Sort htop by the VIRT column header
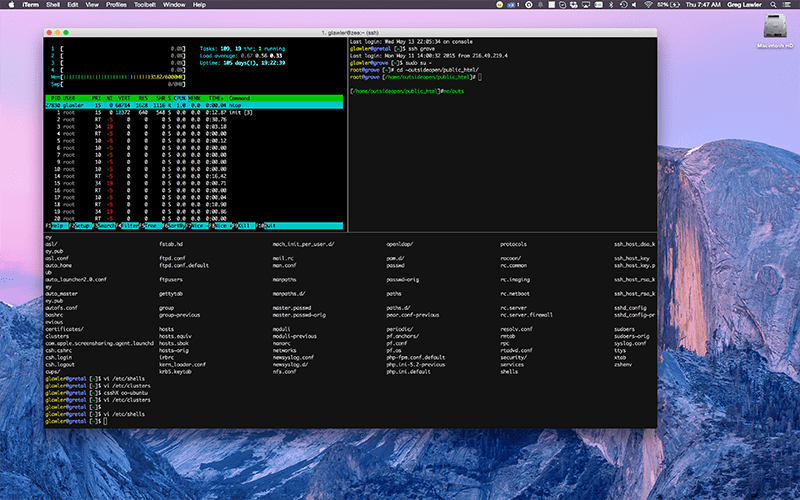 pyautogui.click(x=124, y=98)
